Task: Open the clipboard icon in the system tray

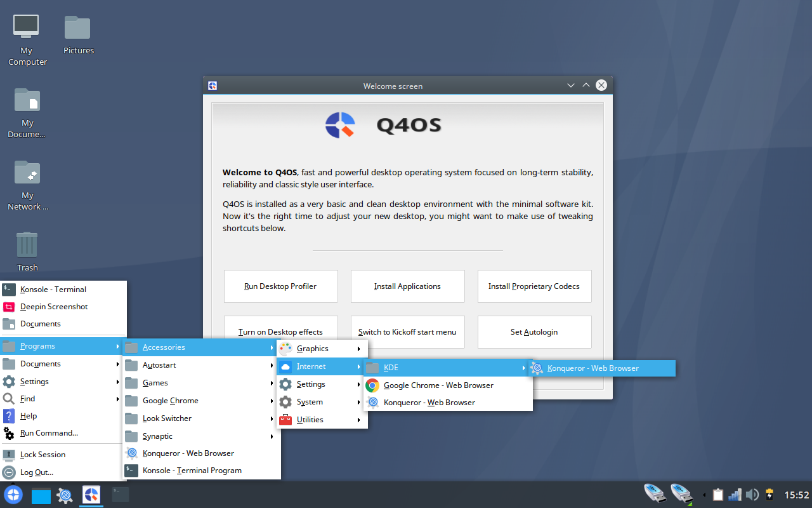Action: click(x=717, y=493)
